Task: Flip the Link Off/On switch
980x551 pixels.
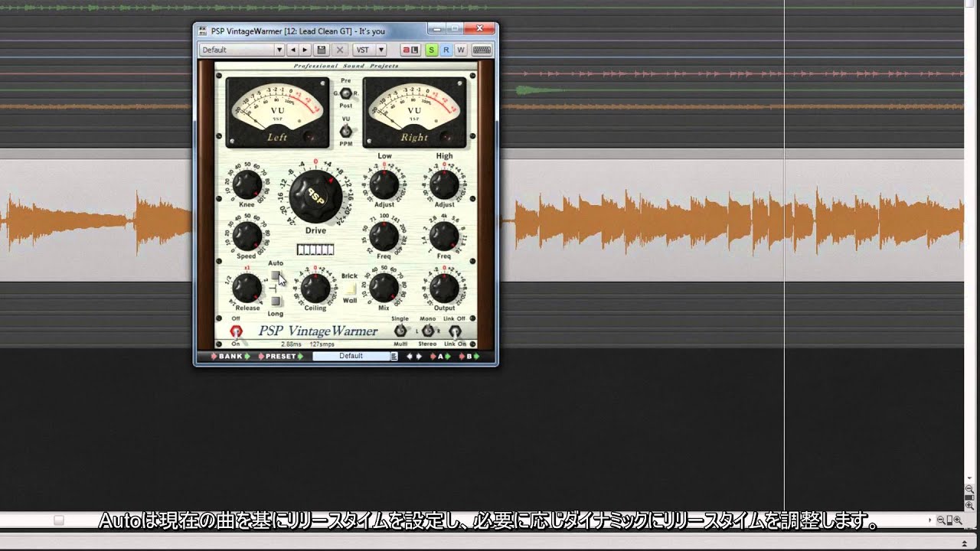Action: 455,331
